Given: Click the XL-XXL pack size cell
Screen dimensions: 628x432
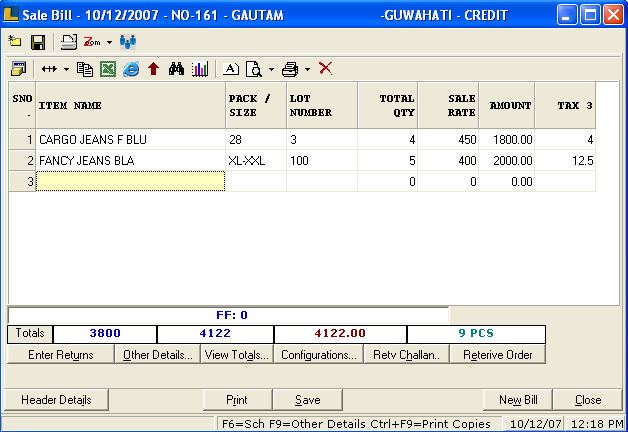Looking at the screenshot, I should coord(256,161).
